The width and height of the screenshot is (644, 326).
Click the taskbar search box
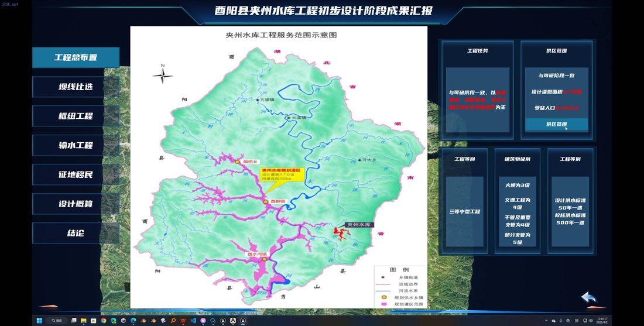coord(57,321)
